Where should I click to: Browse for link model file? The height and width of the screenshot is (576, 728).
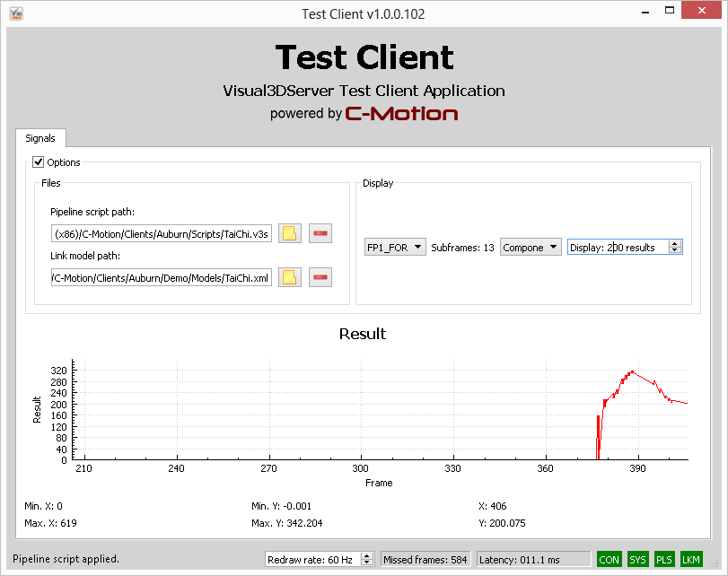pos(290,277)
